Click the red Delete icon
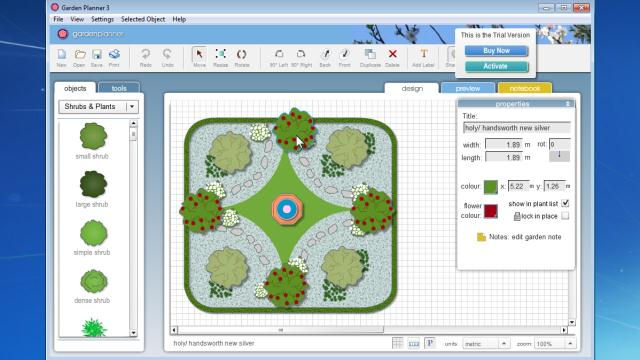The height and width of the screenshot is (360, 640). (x=392, y=54)
